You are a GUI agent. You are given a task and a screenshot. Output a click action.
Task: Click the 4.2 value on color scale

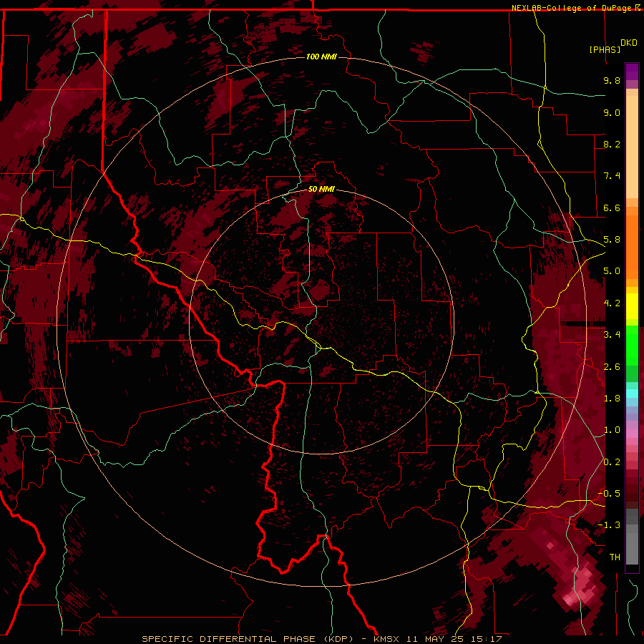(x=612, y=303)
